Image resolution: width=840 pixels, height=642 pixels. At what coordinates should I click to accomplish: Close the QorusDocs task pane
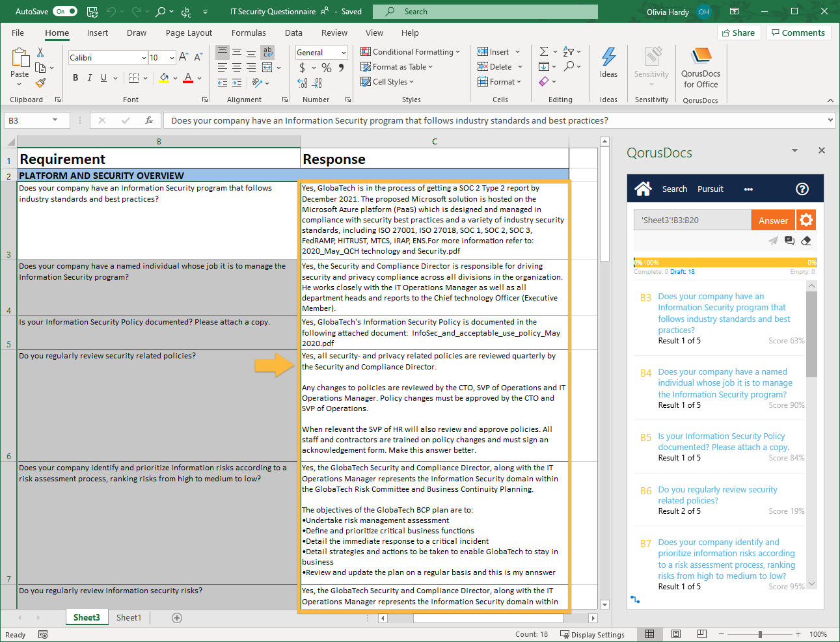pyautogui.click(x=822, y=150)
